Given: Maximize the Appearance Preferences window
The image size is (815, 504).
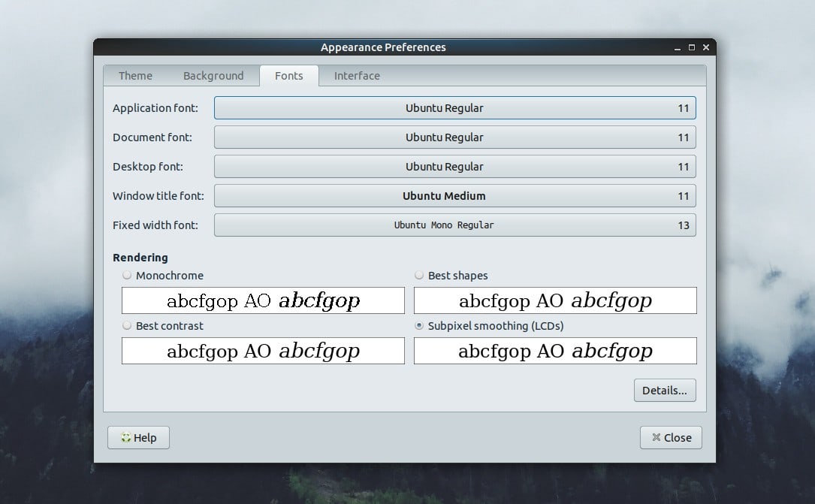Looking at the screenshot, I should coord(691,47).
